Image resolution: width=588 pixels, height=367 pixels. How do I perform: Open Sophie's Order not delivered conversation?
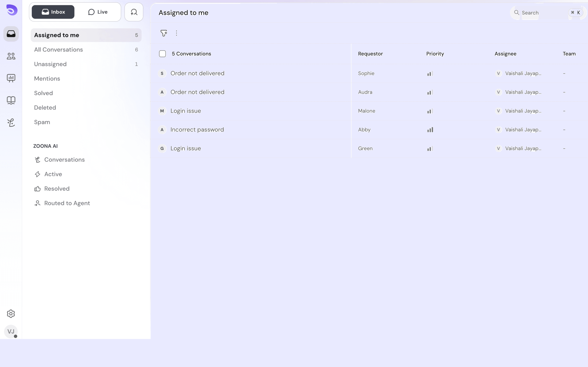tap(197, 73)
